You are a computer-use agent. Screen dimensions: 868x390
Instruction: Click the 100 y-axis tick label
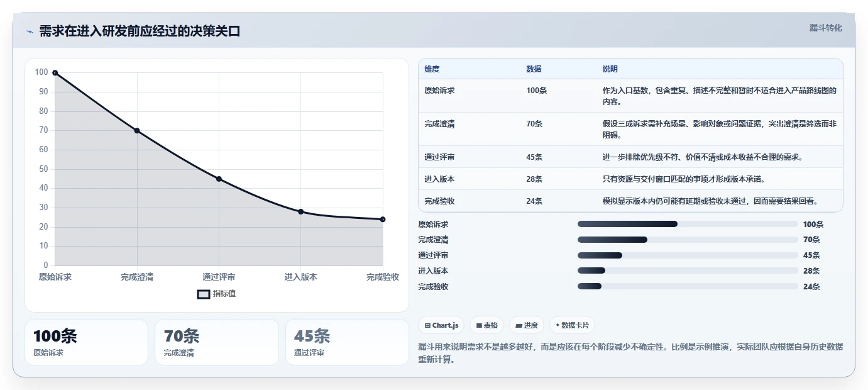[41, 72]
